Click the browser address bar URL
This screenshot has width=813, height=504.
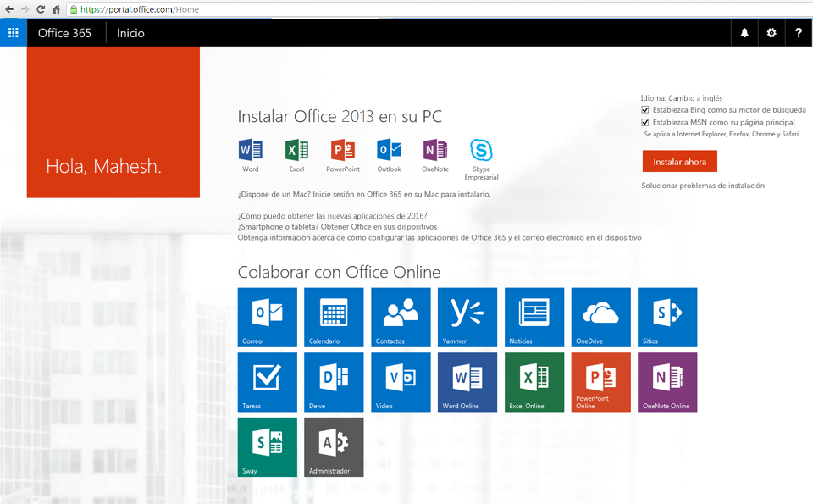[140, 9]
